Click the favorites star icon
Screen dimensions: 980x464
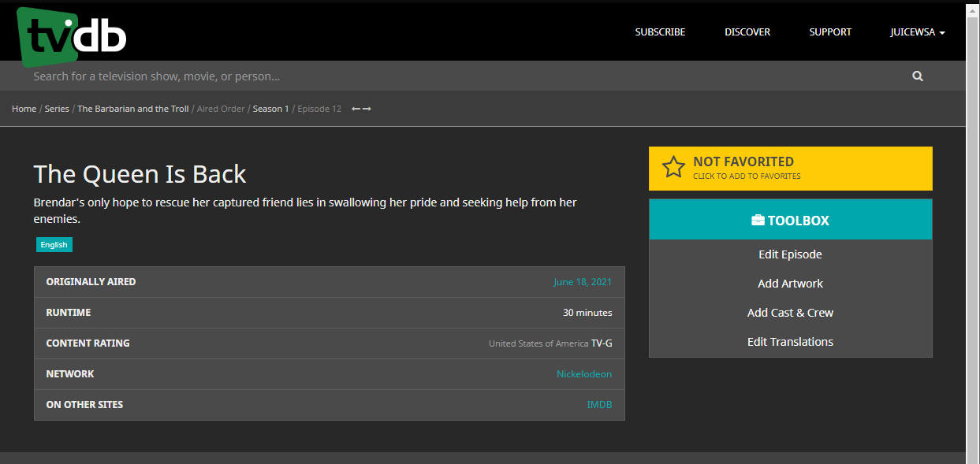click(673, 167)
